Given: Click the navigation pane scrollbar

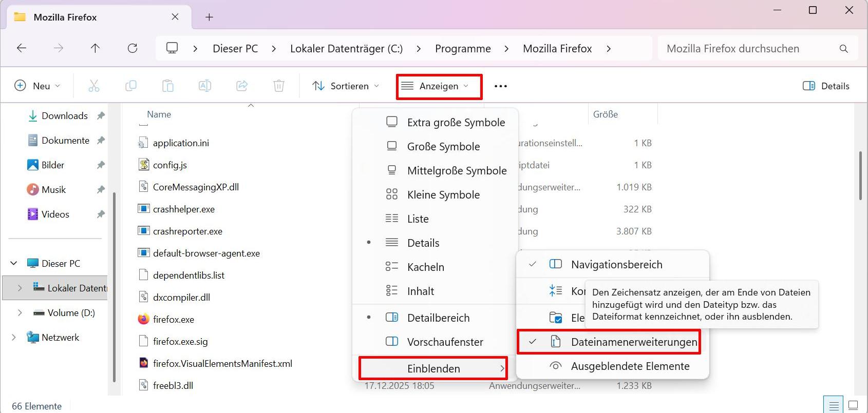Looking at the screenshot, I should click(x=114, y=287).
